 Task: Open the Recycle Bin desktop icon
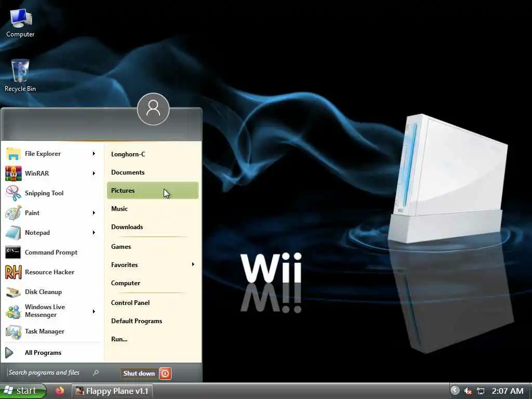point(20,75)
